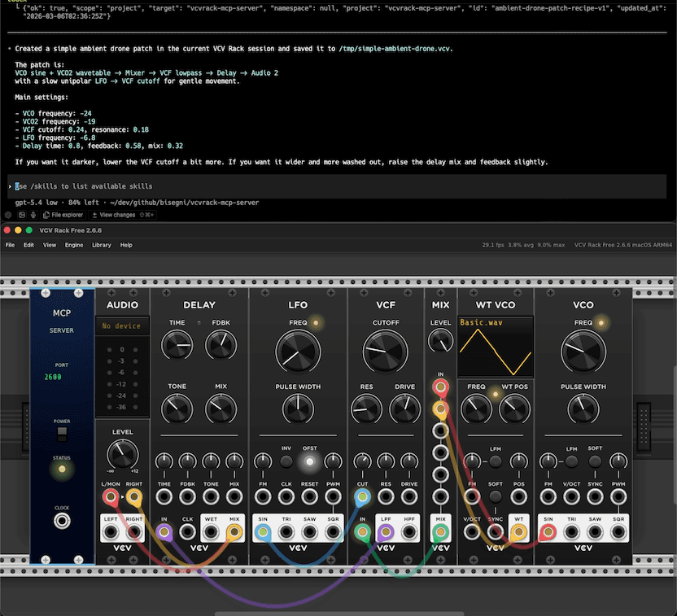The height and width of the screenshot is (616, 677).
Task: Click the LFO TRI output jack
Action: [286, 532]
